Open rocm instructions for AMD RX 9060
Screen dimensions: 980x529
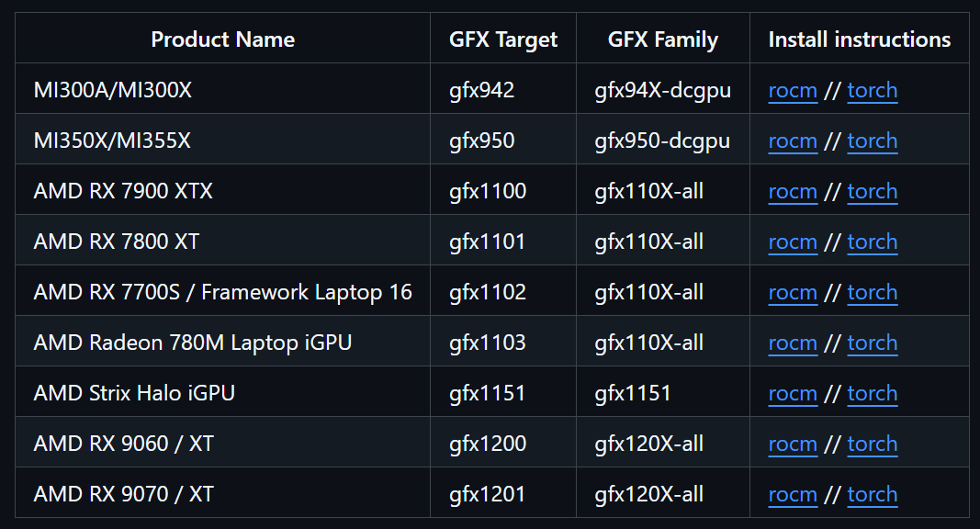coord(792,444)
